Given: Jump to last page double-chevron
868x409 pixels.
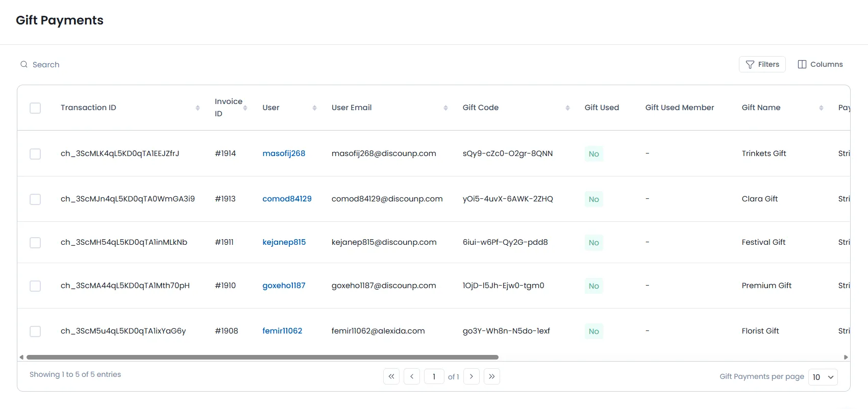Looking at the screenshot, I should [491, 376].
